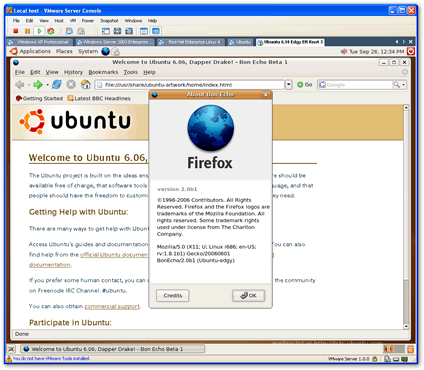Viewport: 424px width, 370px height.
Task: Open Ubuntu Places menu
Action: click(64, 51)
